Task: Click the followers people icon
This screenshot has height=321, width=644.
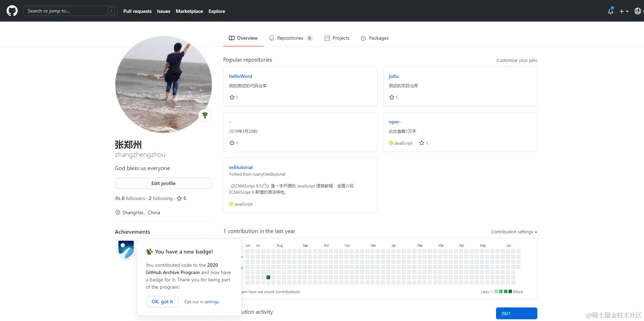Action: 118,198
